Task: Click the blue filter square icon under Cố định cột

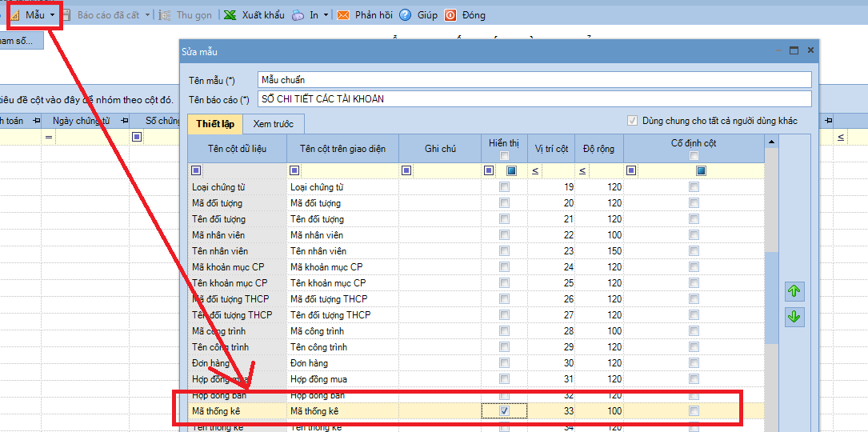Action: [x=631, y=170]
